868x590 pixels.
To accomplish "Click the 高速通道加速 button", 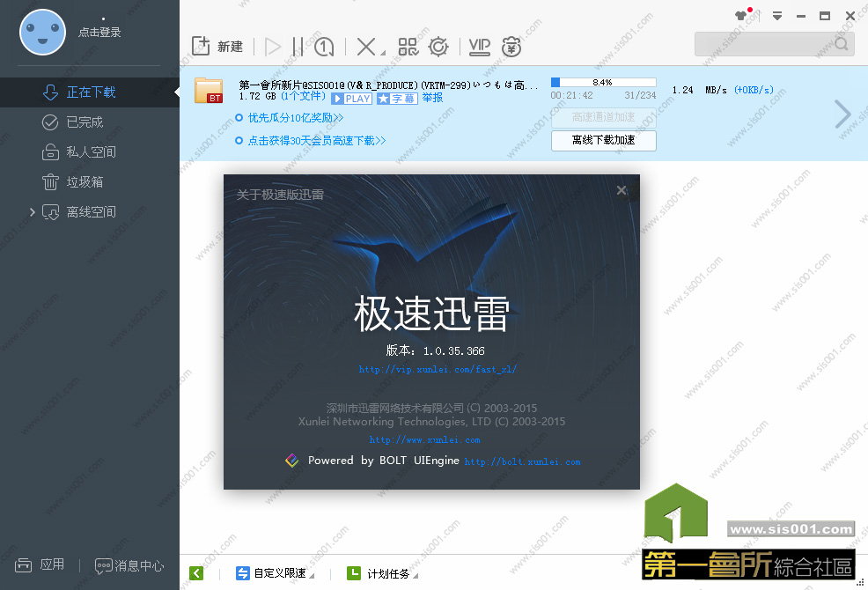I will tap(603, 117).
